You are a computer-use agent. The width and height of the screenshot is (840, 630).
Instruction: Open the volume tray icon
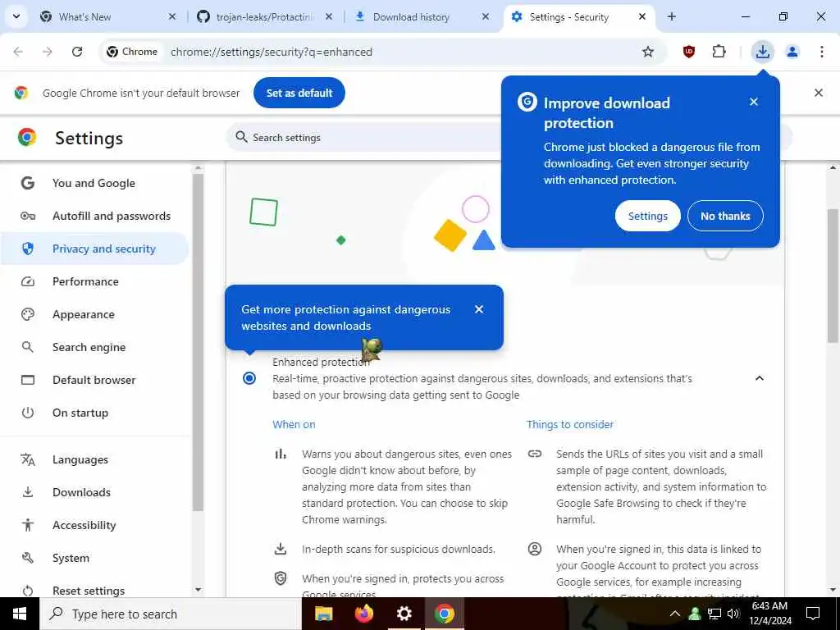733,614
